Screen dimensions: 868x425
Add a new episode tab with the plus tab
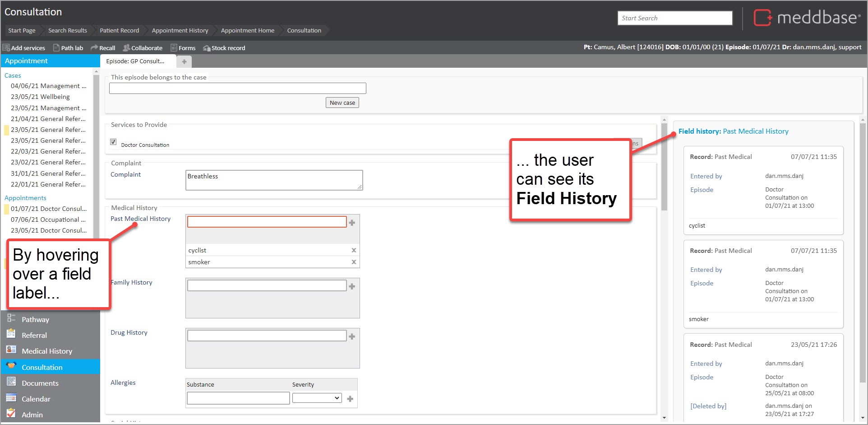tap(184, 61)
